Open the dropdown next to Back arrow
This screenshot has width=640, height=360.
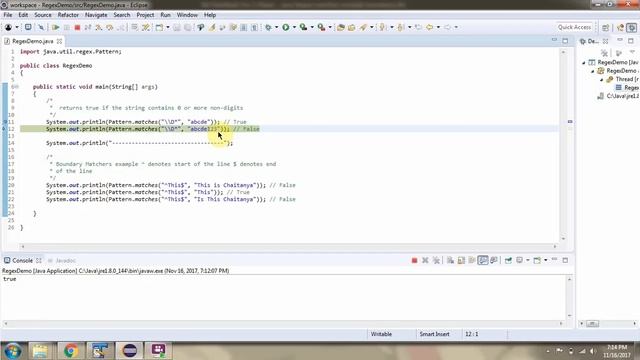point(438,27)
